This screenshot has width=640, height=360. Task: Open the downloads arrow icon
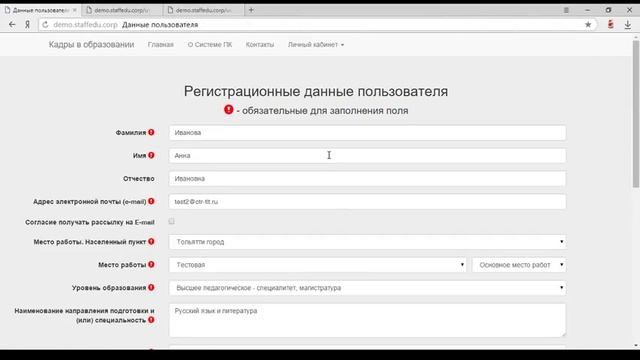pos(628,25)
